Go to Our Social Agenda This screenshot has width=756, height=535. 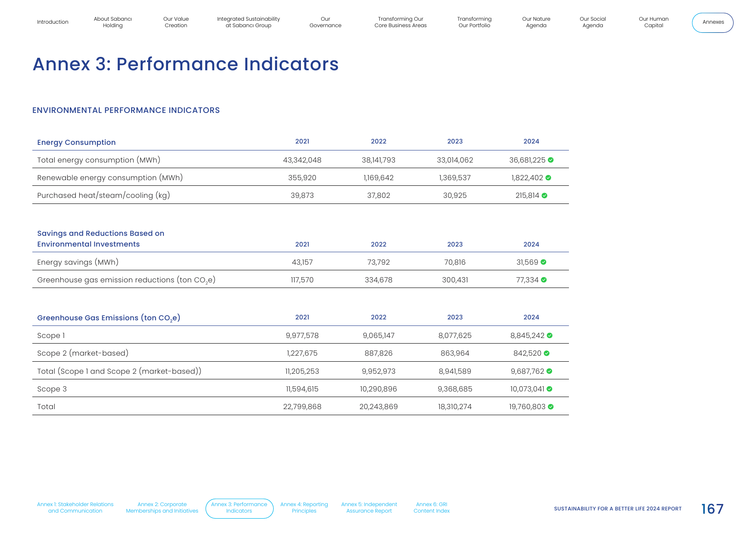coord(593,22)
